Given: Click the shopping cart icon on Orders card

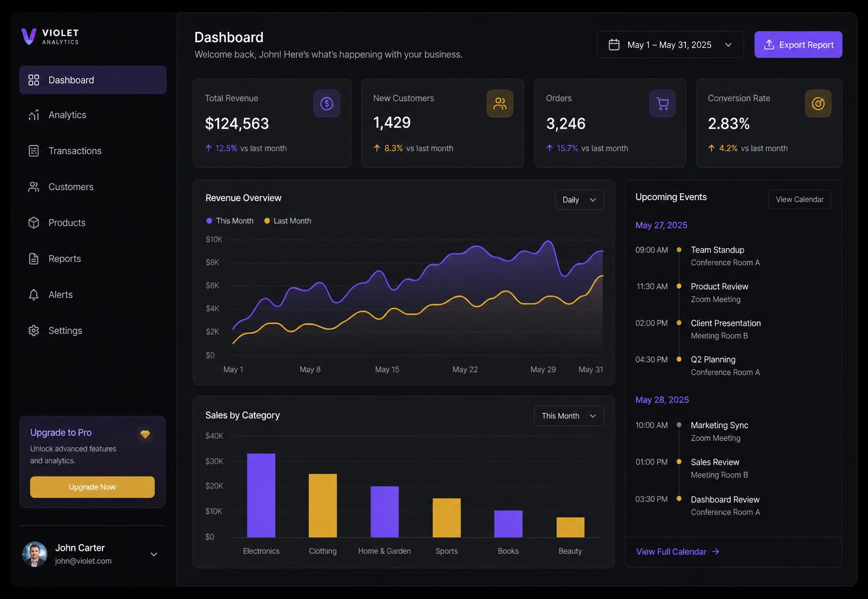Looking at the screenshot, I should (x=662, y=103).
